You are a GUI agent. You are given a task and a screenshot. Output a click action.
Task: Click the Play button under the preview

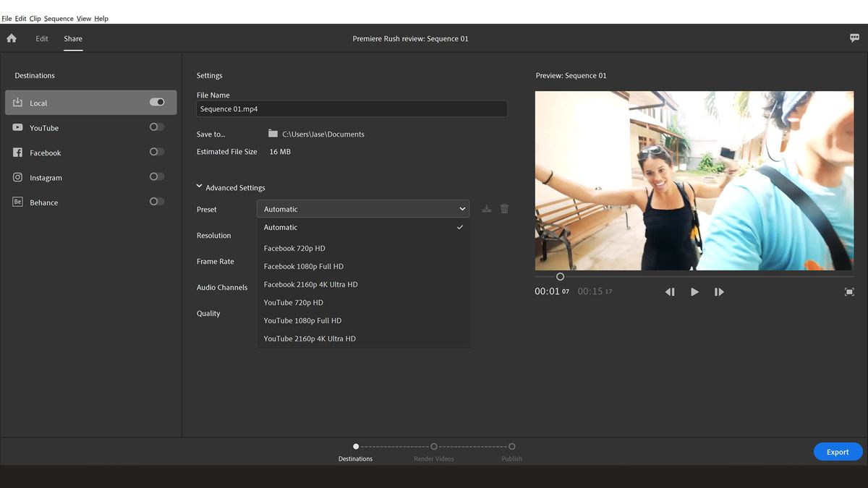[x=694, y=291]
